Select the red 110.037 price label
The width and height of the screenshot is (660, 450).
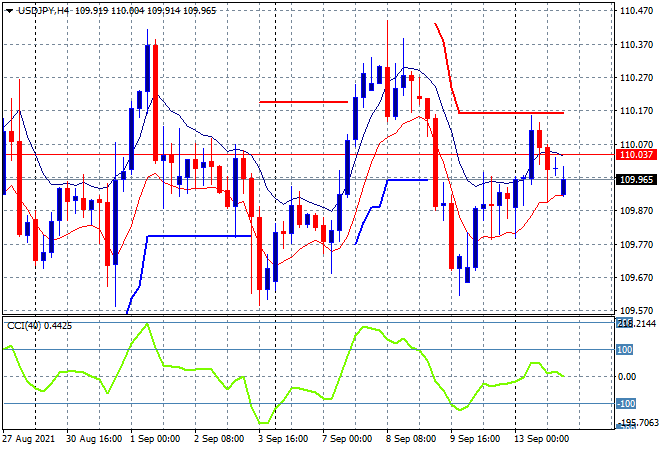636,154
